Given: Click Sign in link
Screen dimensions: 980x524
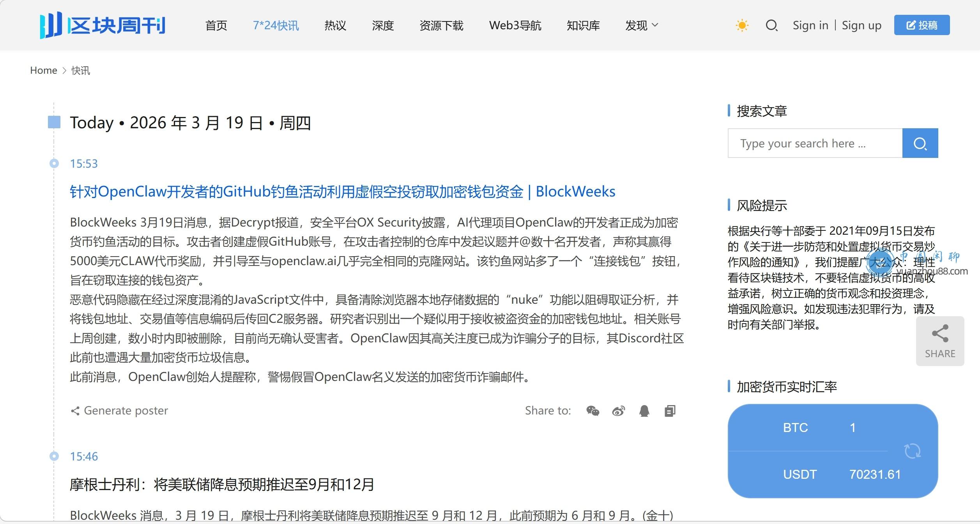Looking at the screenshot, I should point(810,26).
